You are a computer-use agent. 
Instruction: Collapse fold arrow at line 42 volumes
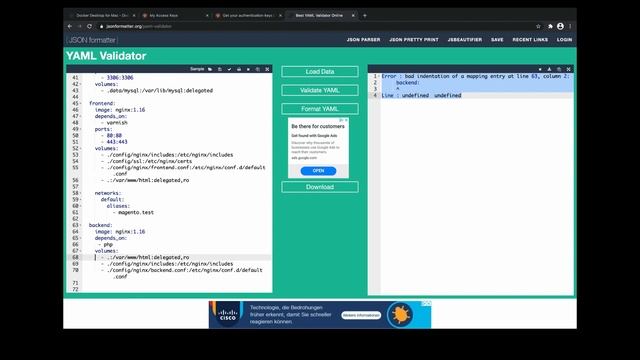click(x=80, y=84)
